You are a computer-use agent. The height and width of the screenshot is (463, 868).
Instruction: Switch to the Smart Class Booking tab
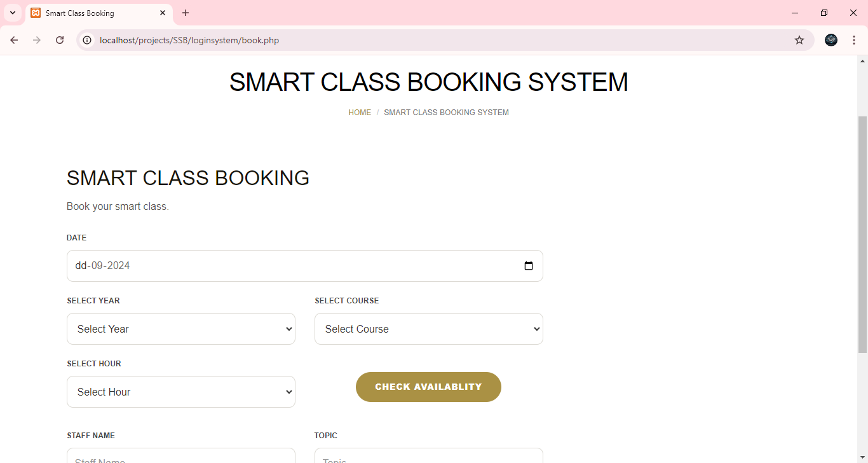[x=89, y=13]
